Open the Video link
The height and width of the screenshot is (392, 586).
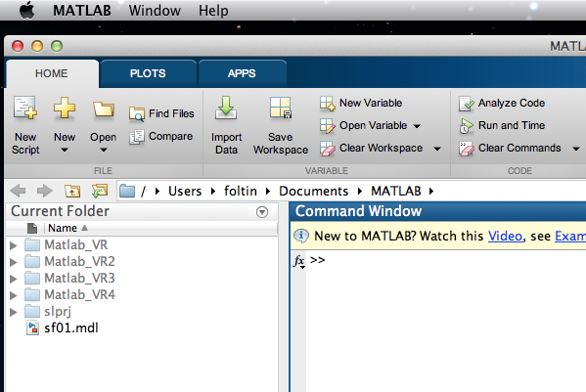pyautogui.click(x=505, y=236)
